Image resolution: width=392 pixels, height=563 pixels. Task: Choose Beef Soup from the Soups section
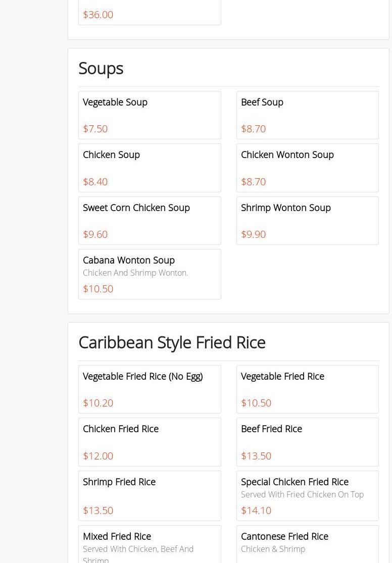(x=307, y=115)
